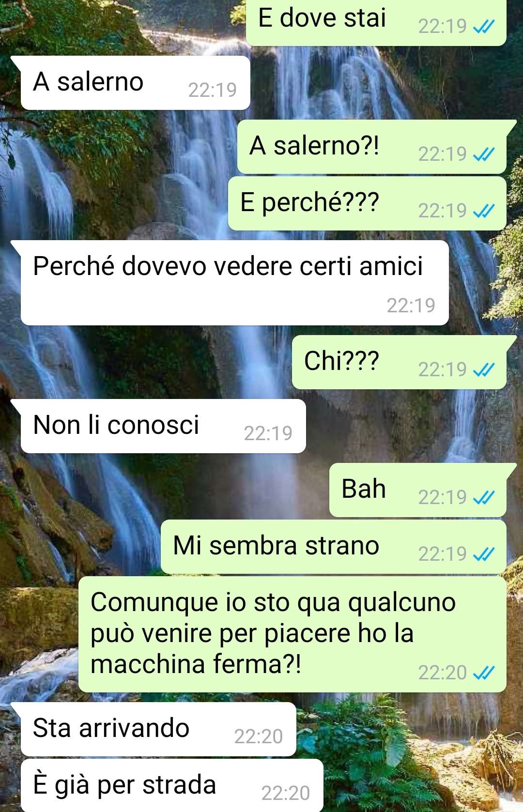
Task: Tap the blue ticks on the 'Bah' message
Action: [484, 497]
